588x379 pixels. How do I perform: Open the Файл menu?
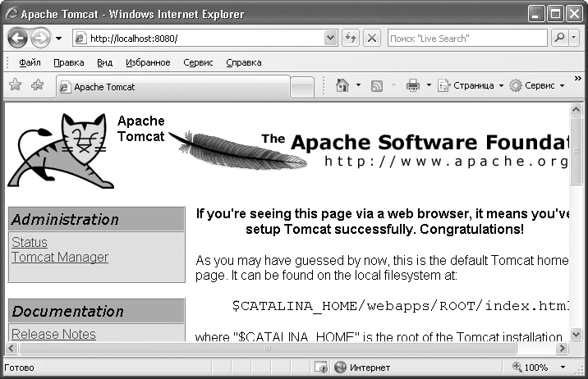(x=30, y=62)
